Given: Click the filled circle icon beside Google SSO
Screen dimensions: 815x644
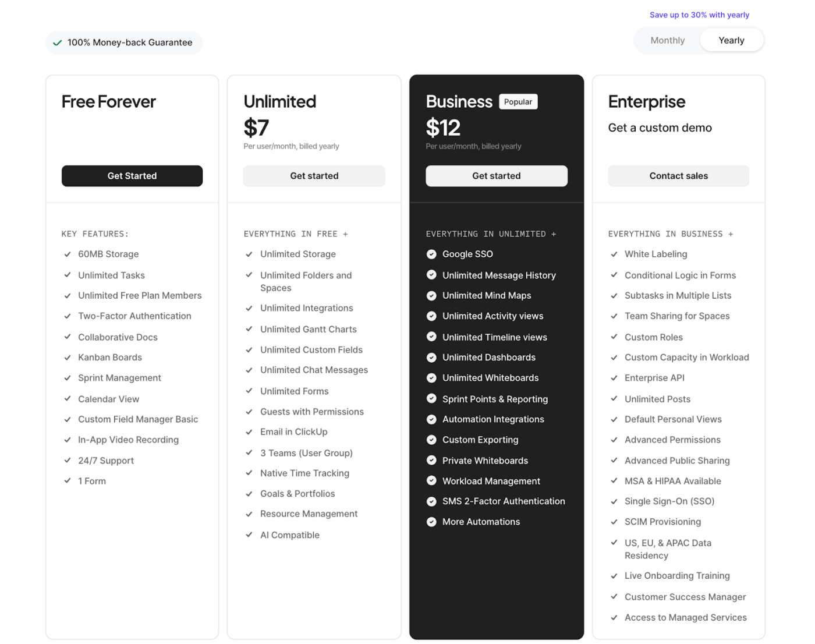Looking at the screenshot, I should click(x=431, y=254).
